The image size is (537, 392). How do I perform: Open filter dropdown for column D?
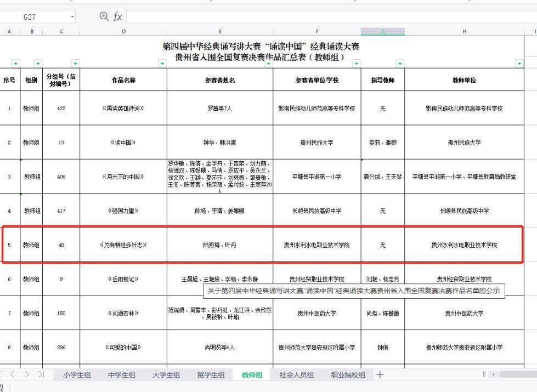pyautogui.click(x=162, y=64)
